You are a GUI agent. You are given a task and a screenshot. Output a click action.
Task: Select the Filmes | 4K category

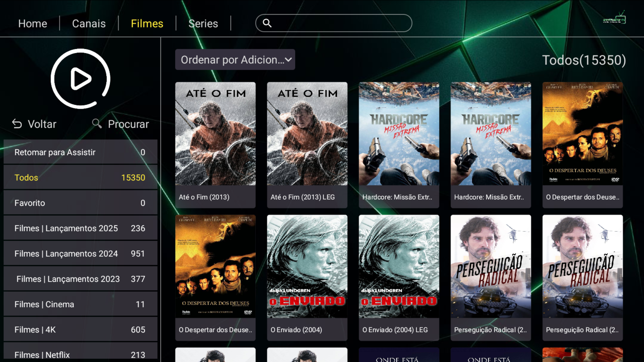tap(80, 330)
